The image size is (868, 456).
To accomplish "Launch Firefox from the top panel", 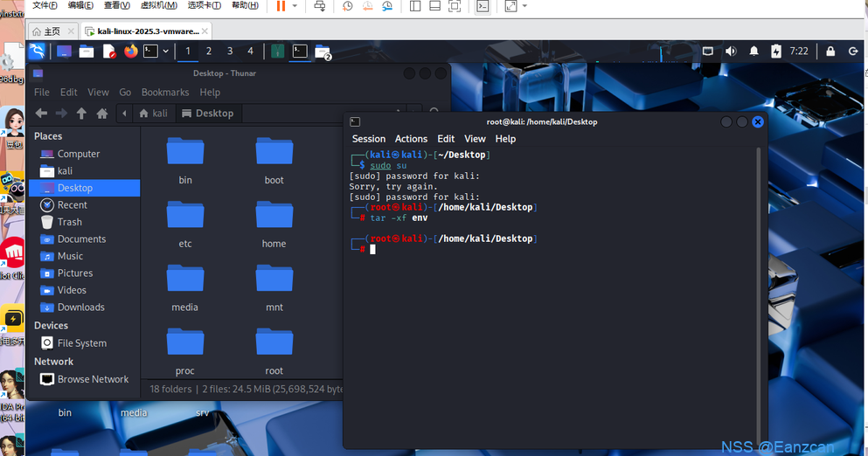I will pos(130,52).
